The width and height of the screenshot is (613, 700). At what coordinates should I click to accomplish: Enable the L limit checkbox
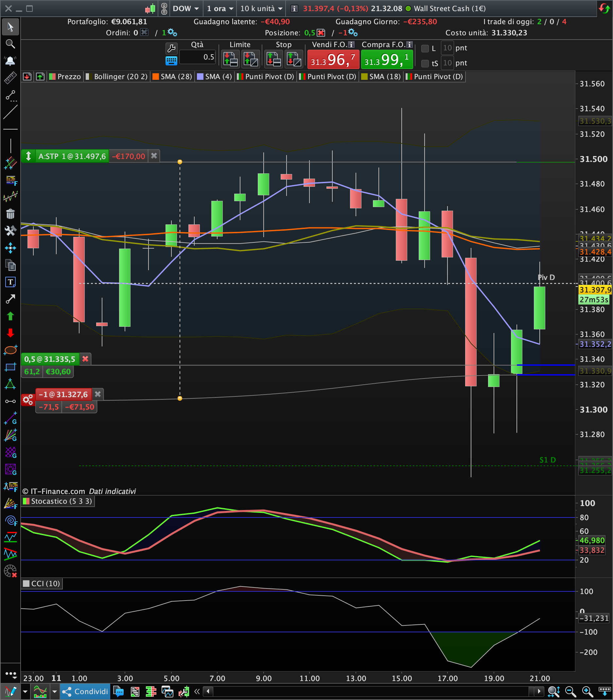425,48
